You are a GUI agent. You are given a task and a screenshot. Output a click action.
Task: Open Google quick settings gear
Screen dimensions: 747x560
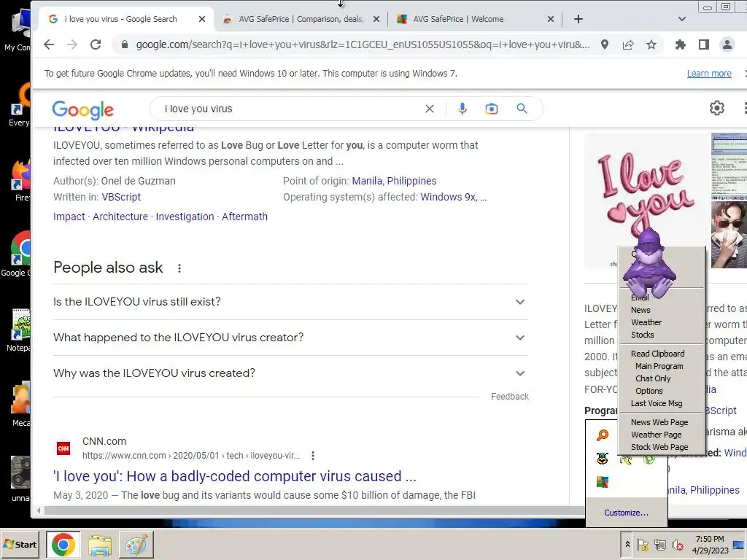(x=716, y=108)
